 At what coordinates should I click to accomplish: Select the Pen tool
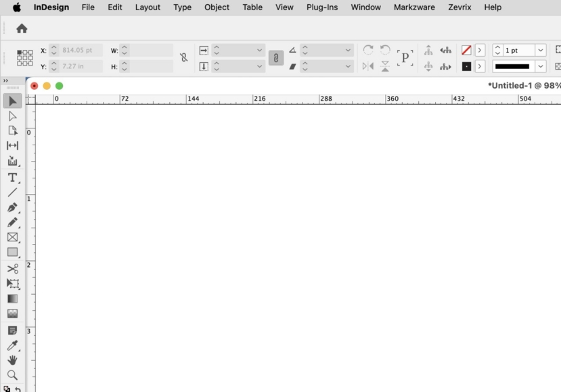coord(13,207)
